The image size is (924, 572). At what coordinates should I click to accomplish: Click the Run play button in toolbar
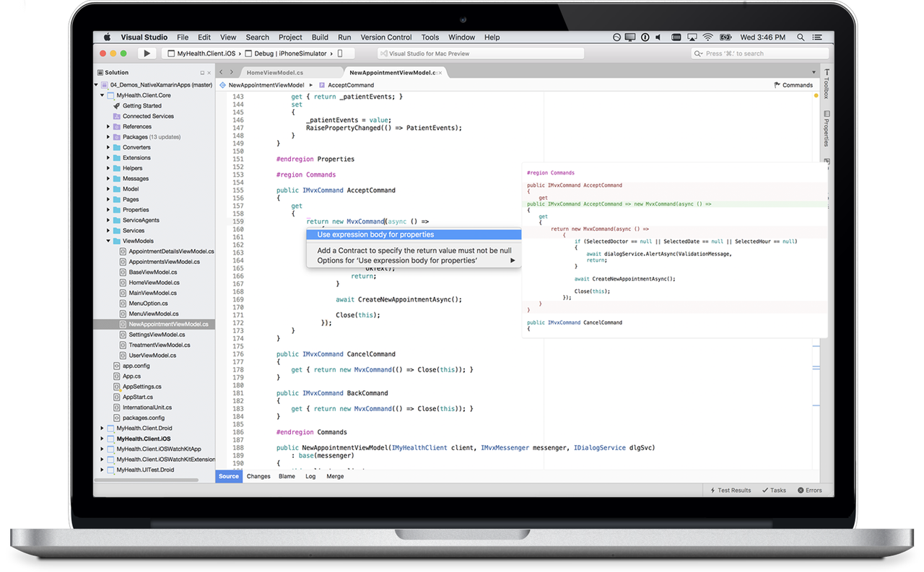(147, 53)
